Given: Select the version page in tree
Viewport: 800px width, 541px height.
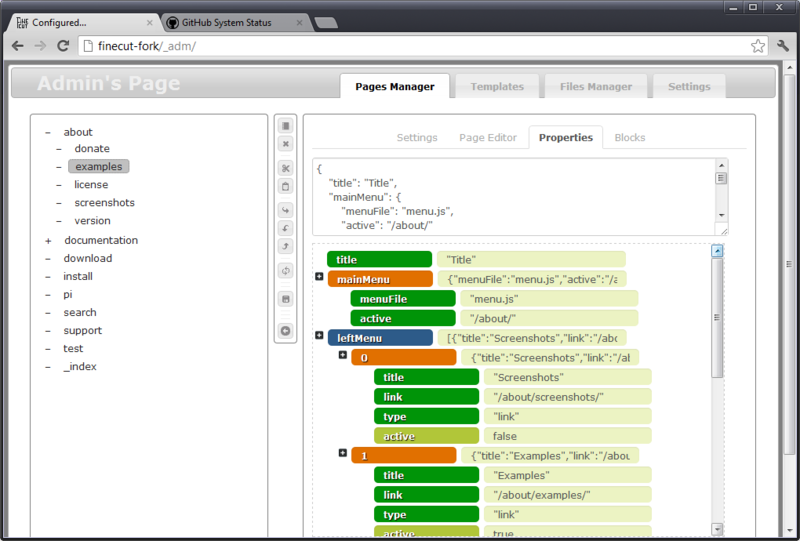Looking at the screenshot, I should click(x=92, y=221).
